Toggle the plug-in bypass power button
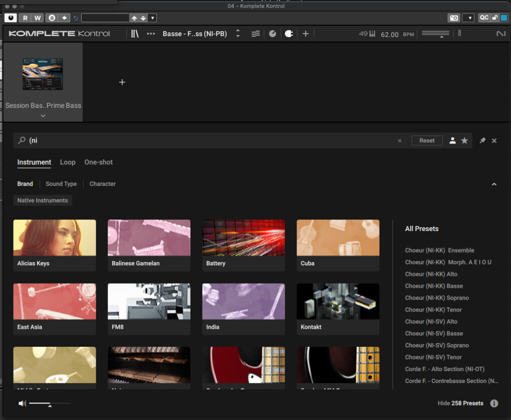The width and height of the screenshot is (511, 420). 11,18
